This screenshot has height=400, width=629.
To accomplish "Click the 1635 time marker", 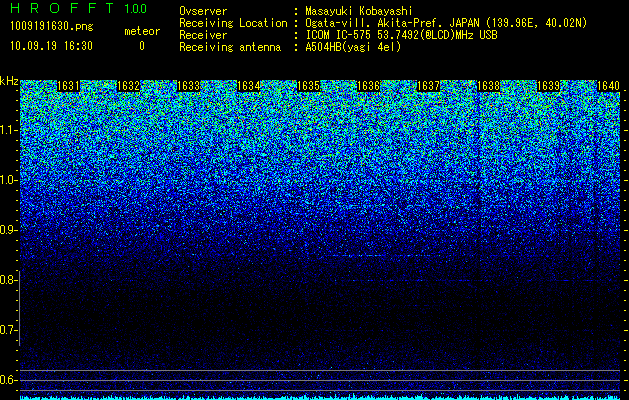I will [308, 86].
